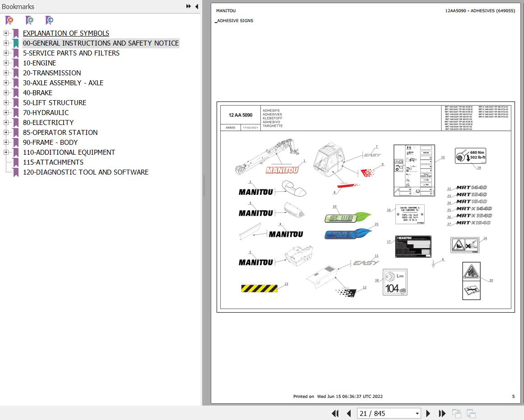
Task: Click the '12 AA 5090' diagram reference
Action: 240,115
